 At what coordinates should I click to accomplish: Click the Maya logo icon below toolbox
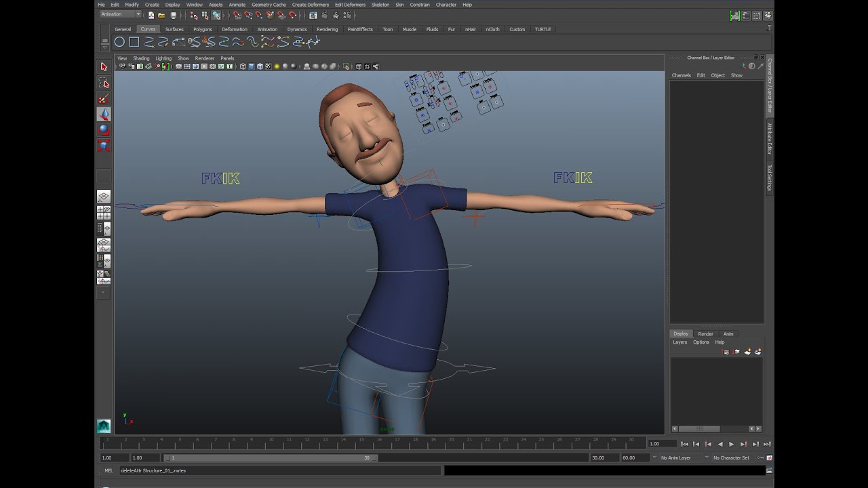point(104,426)
